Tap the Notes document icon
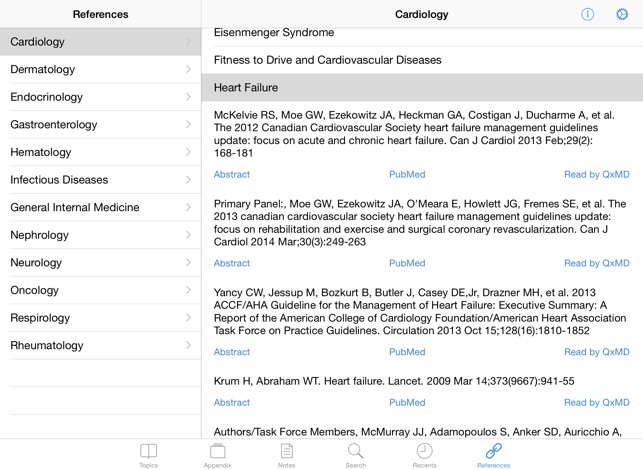Screen dimensions: 643x470 coord(286,453)
